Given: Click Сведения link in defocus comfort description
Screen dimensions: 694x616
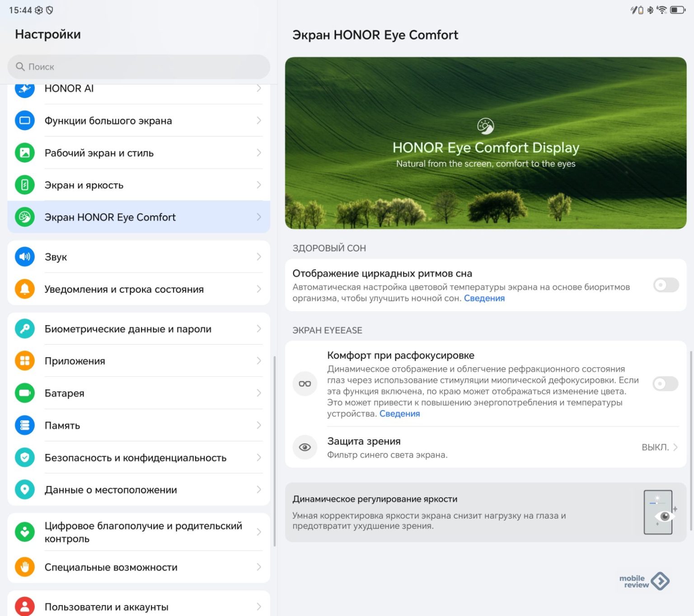Looking at the screenshot, I should 399,414.
